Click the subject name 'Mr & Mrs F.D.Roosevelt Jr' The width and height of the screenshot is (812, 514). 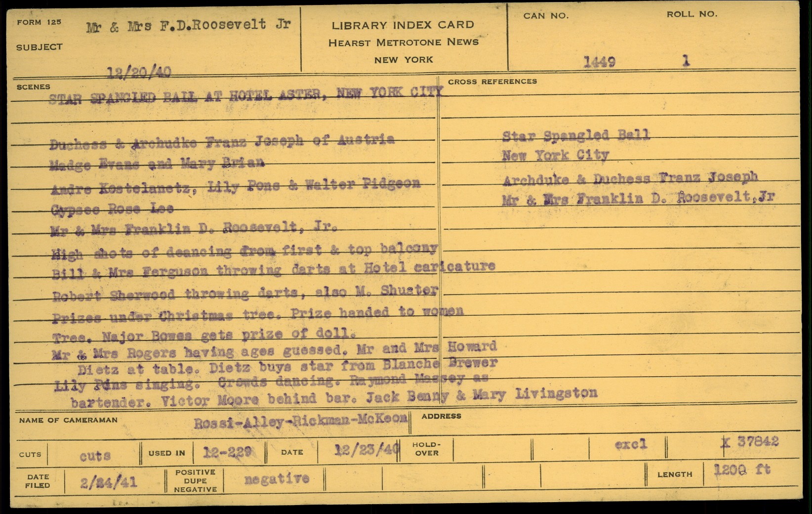click(x=188, y=26)
